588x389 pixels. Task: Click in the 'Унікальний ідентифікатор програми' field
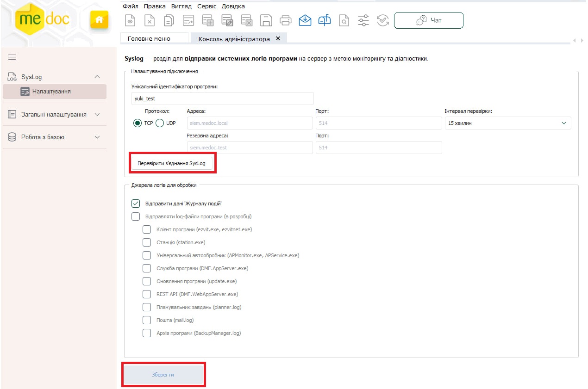(222, 99)
